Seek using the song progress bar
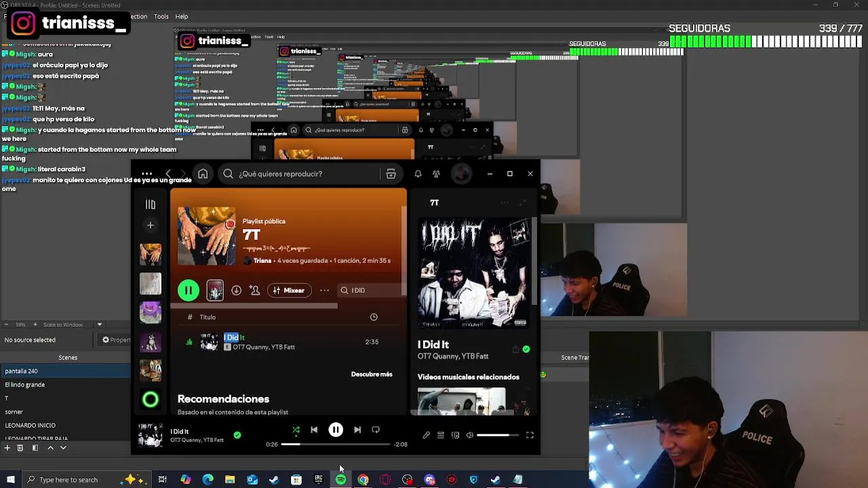Image resolution: width=868 pixels, height=488 pixels. 336,445
